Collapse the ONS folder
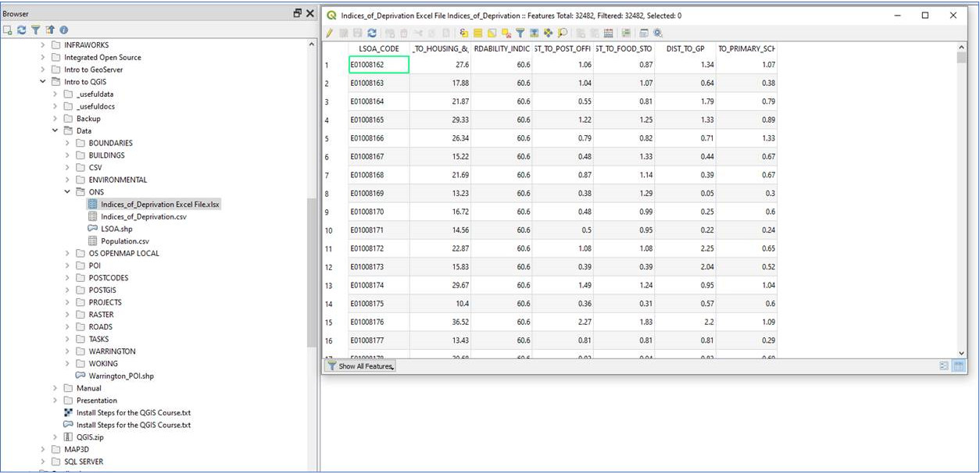 click(68, 192)
